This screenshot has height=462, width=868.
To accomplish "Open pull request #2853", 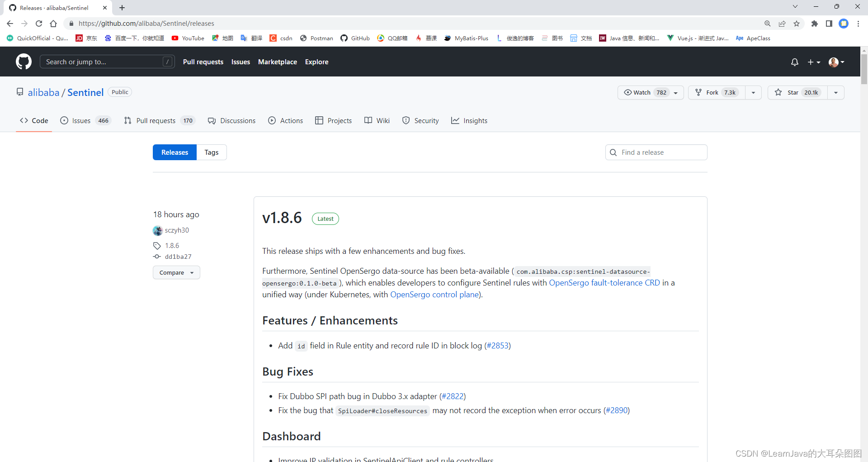I will [498, 346].
